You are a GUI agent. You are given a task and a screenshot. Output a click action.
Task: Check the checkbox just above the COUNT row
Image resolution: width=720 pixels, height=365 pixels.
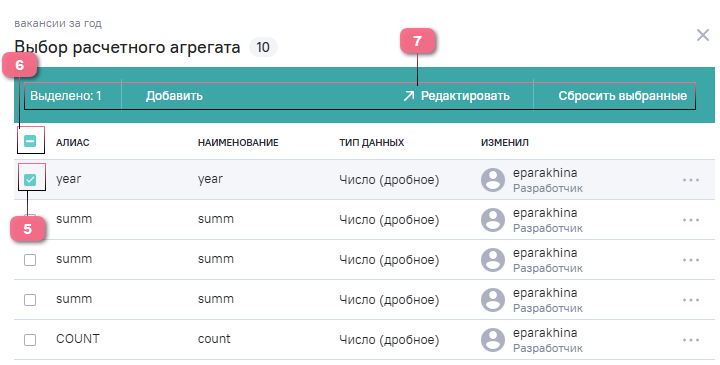tap(30, 300)
